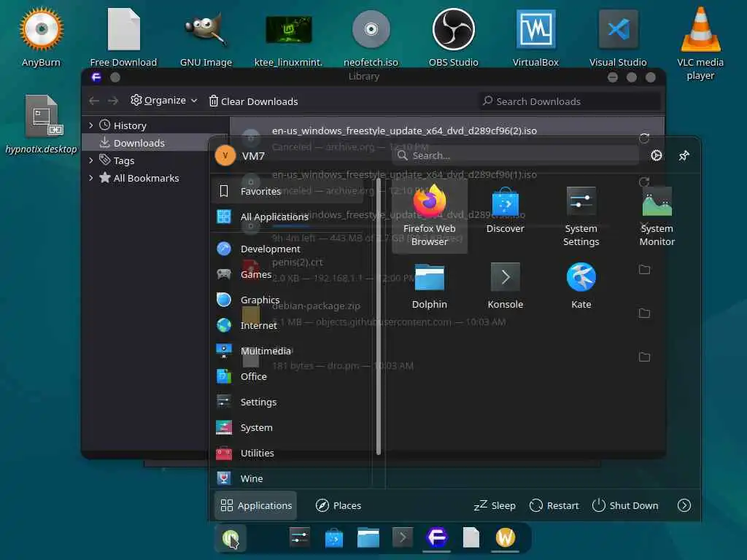Open Dolphin file manager in launcher

point(429,286)
